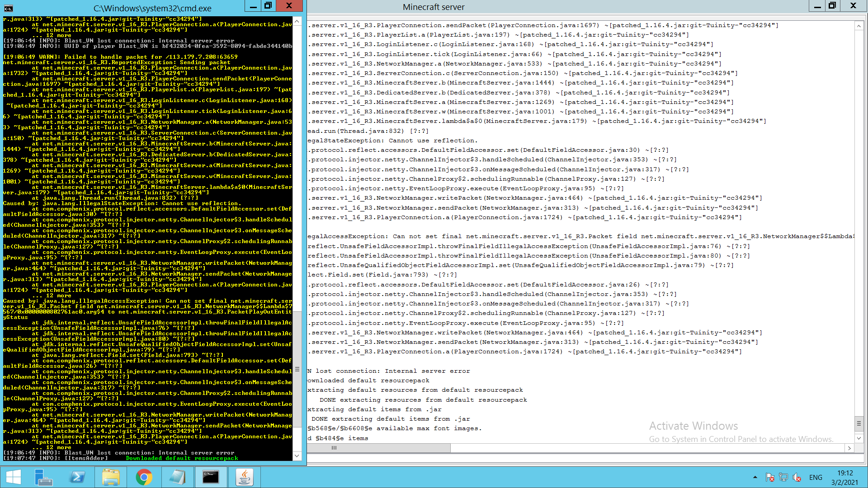Viewport: 868px width, 488px height.
Task: Open the ENG input language selector
Action: (x=816, y=478)
